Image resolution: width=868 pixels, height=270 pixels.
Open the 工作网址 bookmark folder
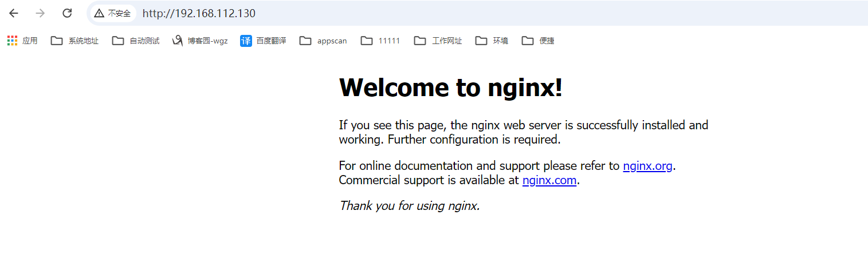438,41
